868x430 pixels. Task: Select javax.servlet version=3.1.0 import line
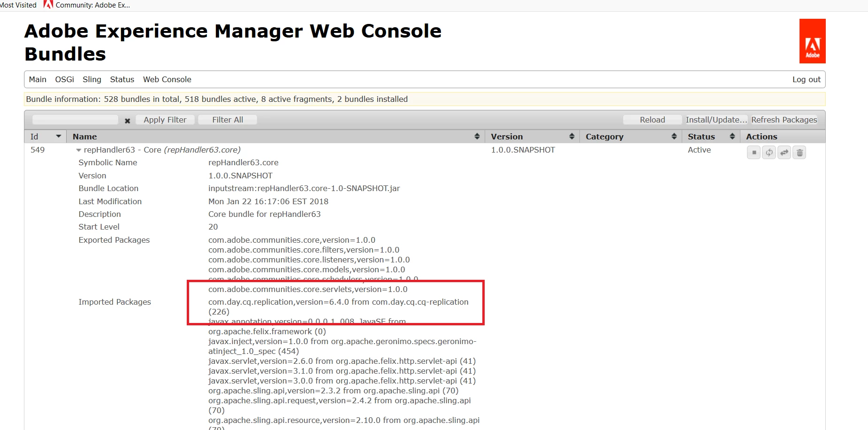pos(342,371)
